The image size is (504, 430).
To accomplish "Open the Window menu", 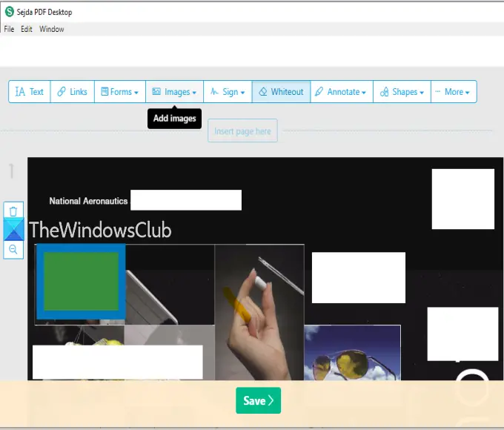I will 51,29.
